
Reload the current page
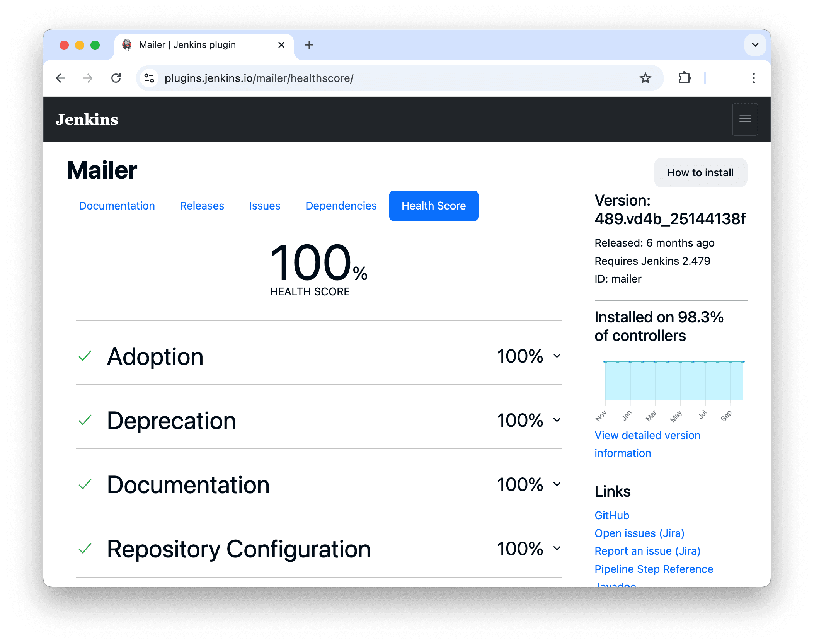[116, 78]
